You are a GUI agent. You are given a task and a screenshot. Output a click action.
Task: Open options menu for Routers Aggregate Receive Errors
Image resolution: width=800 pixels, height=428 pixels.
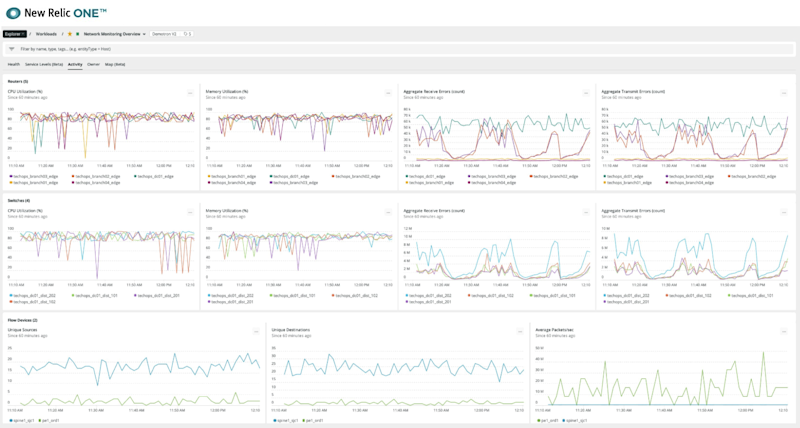click(x=586, y=93)
